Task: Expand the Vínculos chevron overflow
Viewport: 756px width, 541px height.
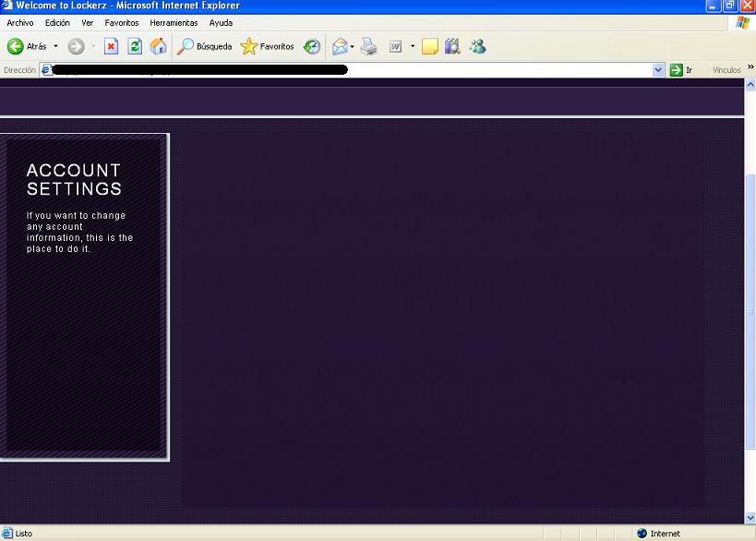Action: (x=750, y=66)
